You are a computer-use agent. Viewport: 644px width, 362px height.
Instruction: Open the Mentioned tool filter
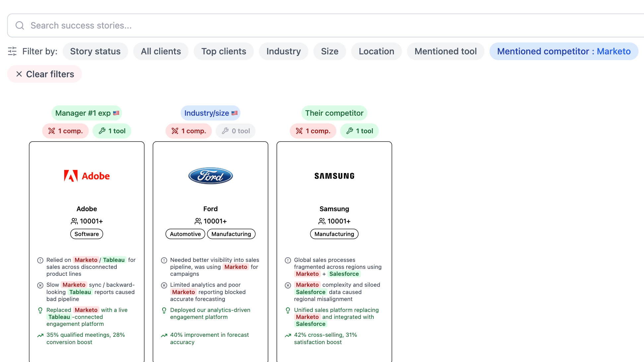pyautogui.click(x=445, y=51)
